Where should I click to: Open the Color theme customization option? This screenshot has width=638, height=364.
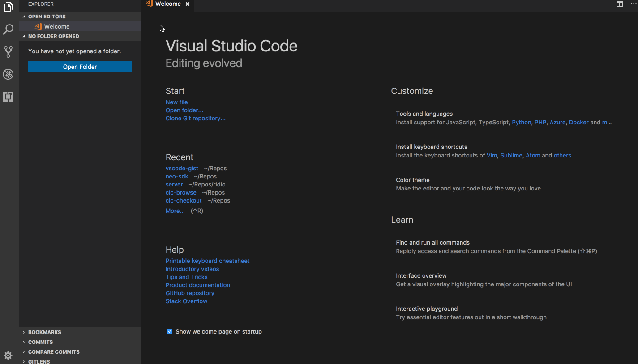tap(412, 180)
